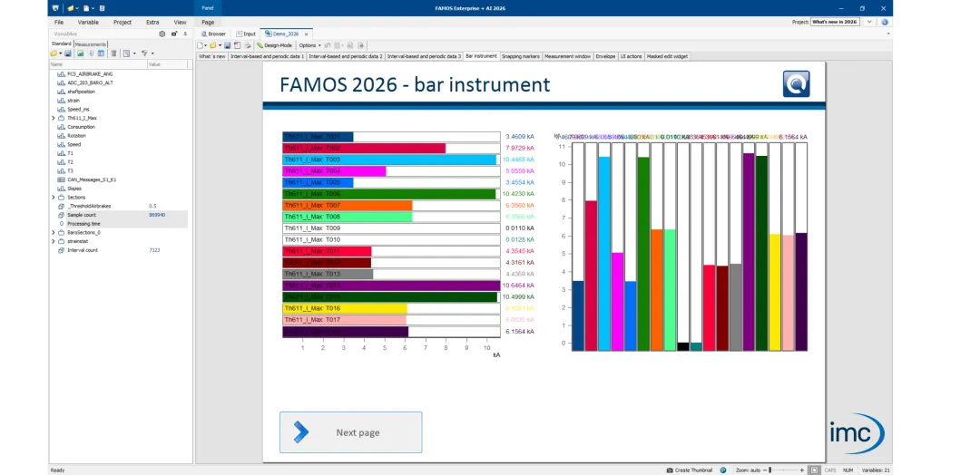Open the Extra menu

(152, 22)
